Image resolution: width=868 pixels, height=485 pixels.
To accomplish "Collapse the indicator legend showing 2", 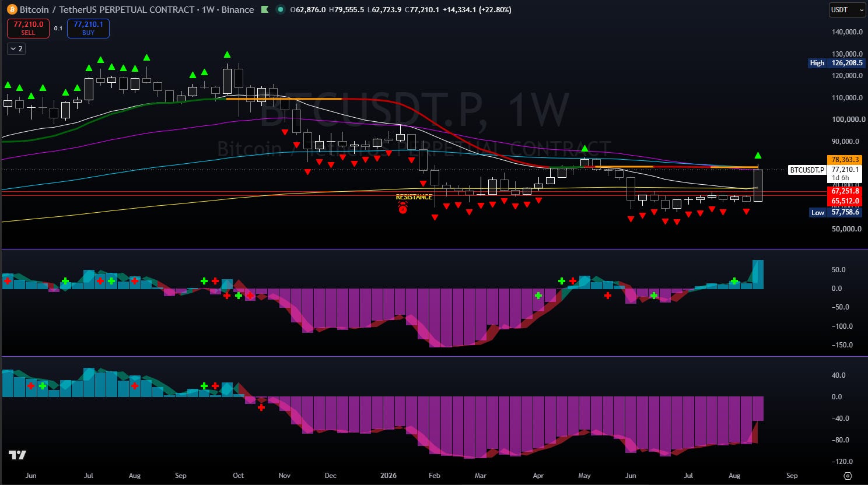I will [16, 48].
